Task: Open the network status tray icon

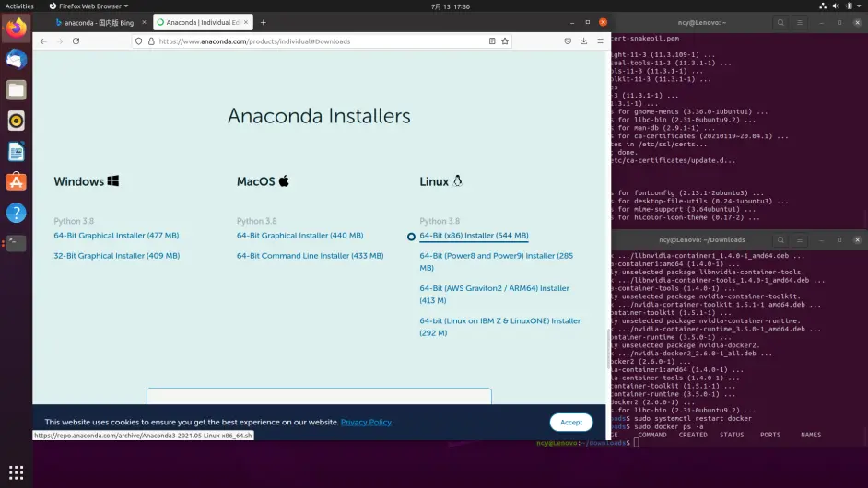Action: 823,6
